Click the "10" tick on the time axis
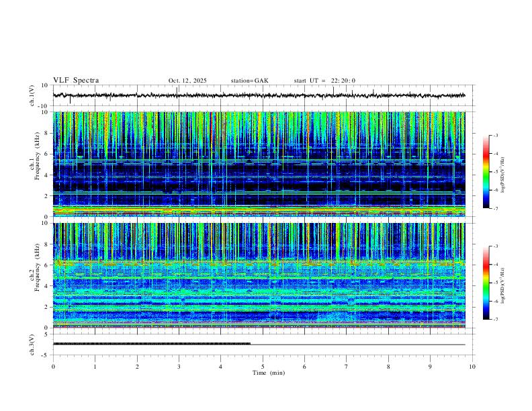Image resolution: width=532 pixels, height=411 pixels. (472, 367)
